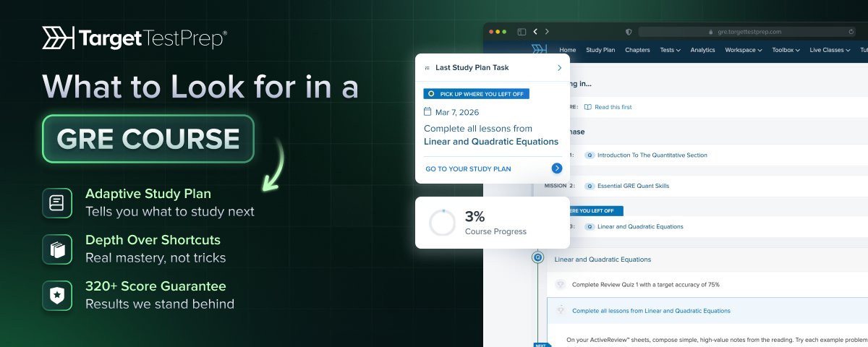Click the Q badge beside Linear and Quadratic Equations mission
This screenshot has width=868, height=347.
tap(590, 226)
